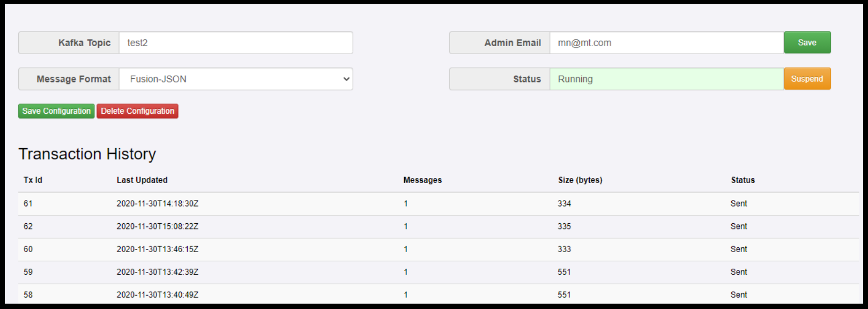Select transaction row with Tx Id 58
The image size is (868, 309).
(x=28, y=295)
